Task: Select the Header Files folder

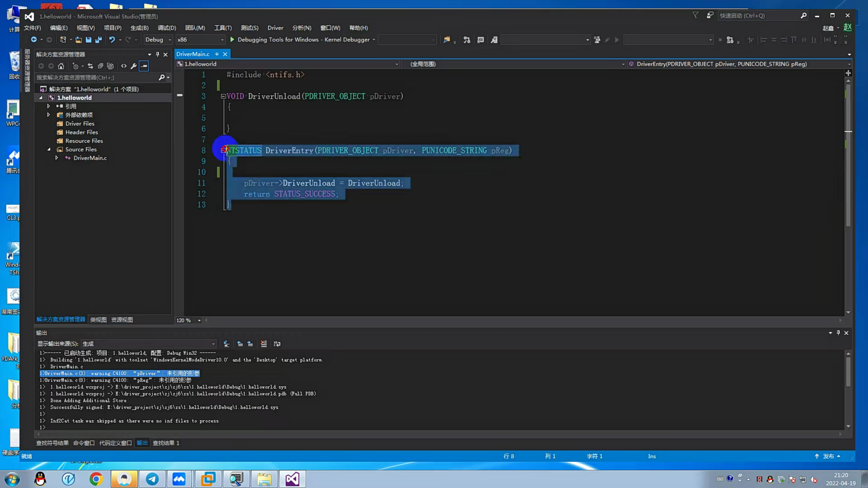Action: click(x=81, y=132)
